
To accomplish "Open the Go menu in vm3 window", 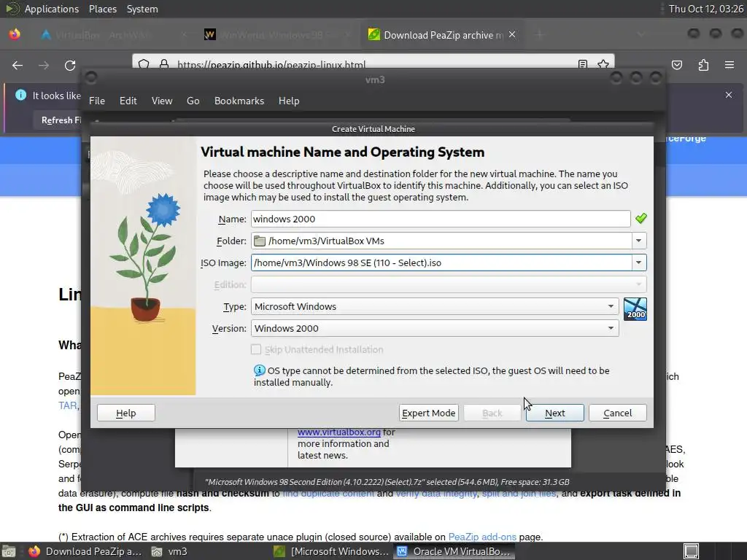I will tap(193, 101).
